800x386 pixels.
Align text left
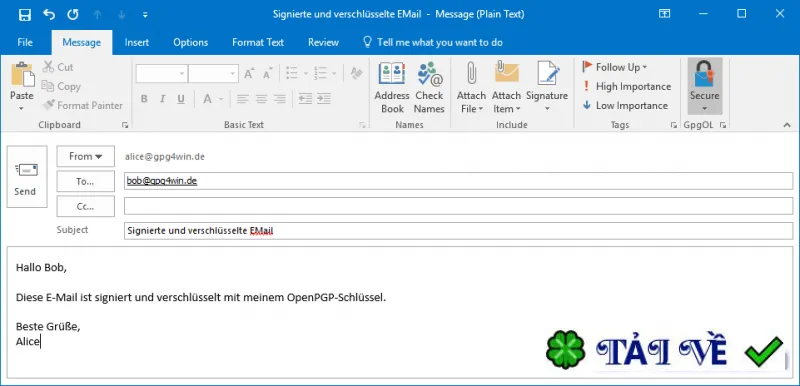243,99
